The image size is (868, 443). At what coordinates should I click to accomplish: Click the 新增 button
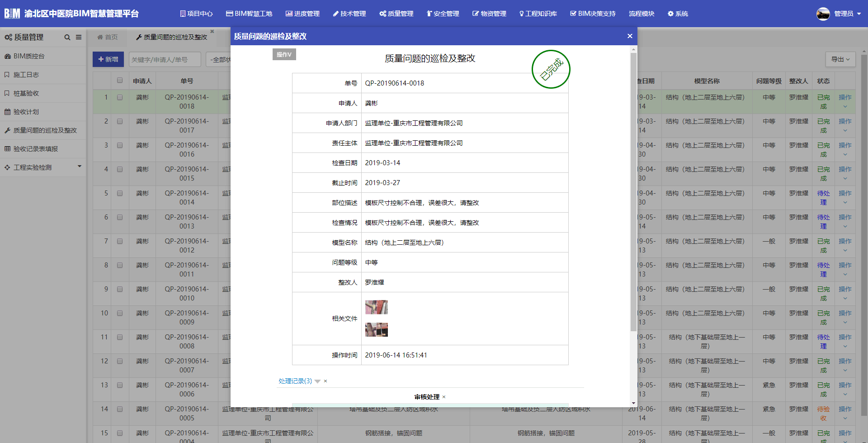click(108, 59)
